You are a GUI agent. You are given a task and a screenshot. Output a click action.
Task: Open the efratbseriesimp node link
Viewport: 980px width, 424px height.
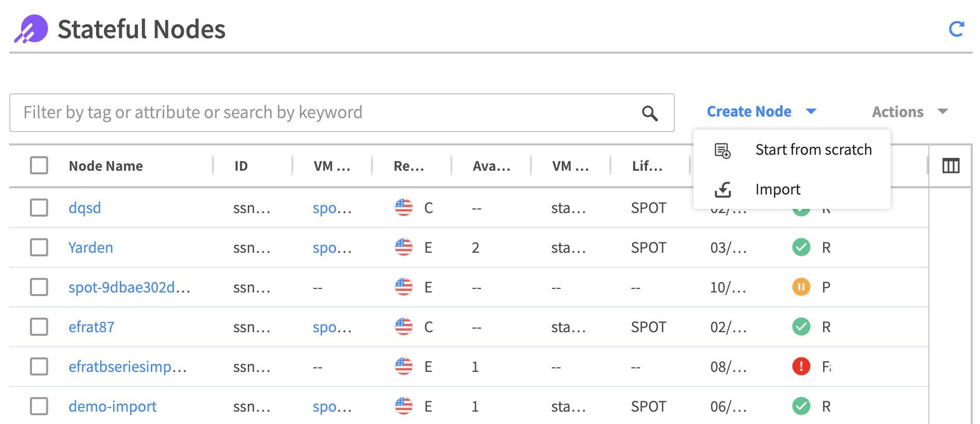click(128, 367)
